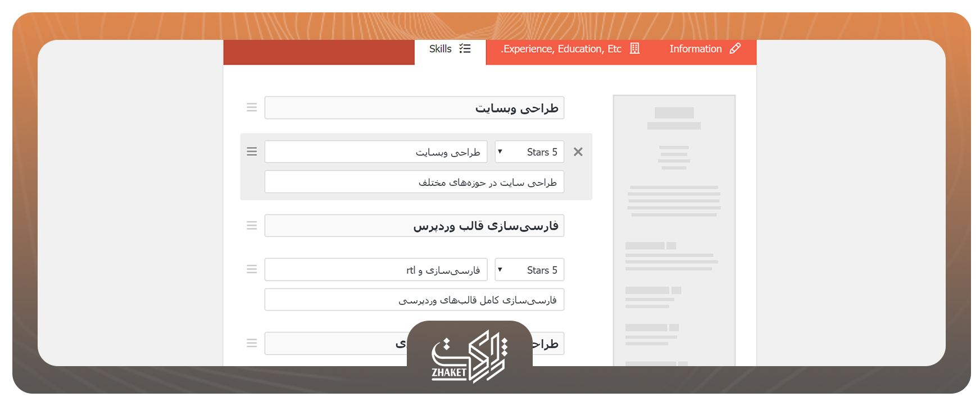This screenshot has height=406, width=980.
Task: Remove the highlighted طراحی وبسایت skill row
Action: (x=578, y=152)
